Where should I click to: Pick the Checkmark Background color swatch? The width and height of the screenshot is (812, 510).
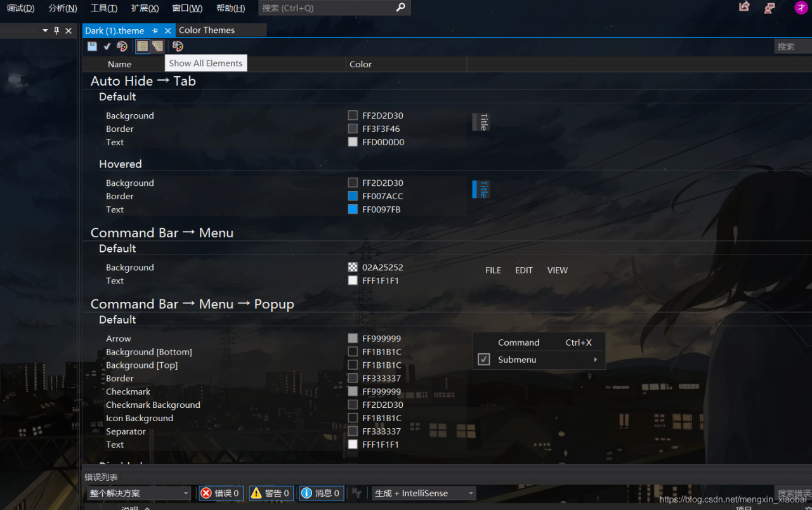[353, 405]
